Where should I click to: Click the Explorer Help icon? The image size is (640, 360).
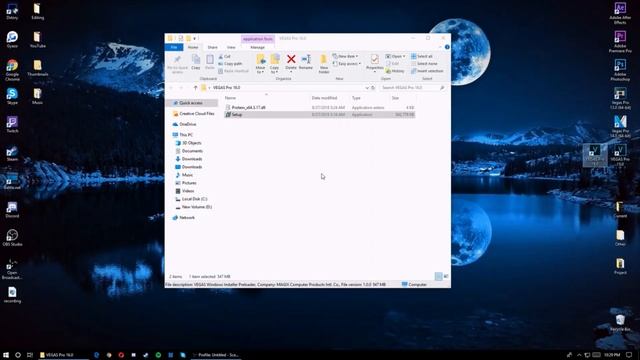[447, 47]
